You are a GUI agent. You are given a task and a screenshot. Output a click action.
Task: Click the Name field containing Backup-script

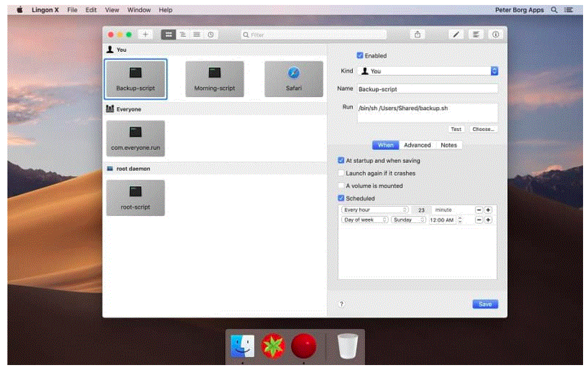(x=428, y=89)
